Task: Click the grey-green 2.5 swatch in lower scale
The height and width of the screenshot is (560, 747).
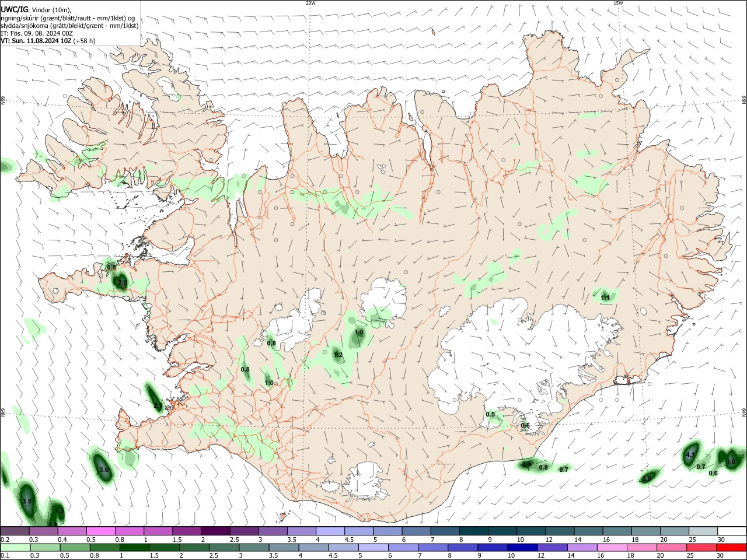Action: [224, 548]
